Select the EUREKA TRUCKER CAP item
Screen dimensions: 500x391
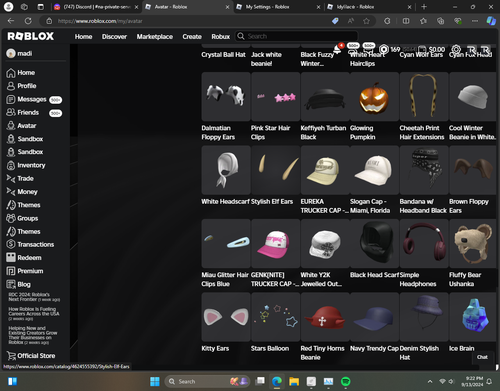pyautogui.click(x=325, y=180)
